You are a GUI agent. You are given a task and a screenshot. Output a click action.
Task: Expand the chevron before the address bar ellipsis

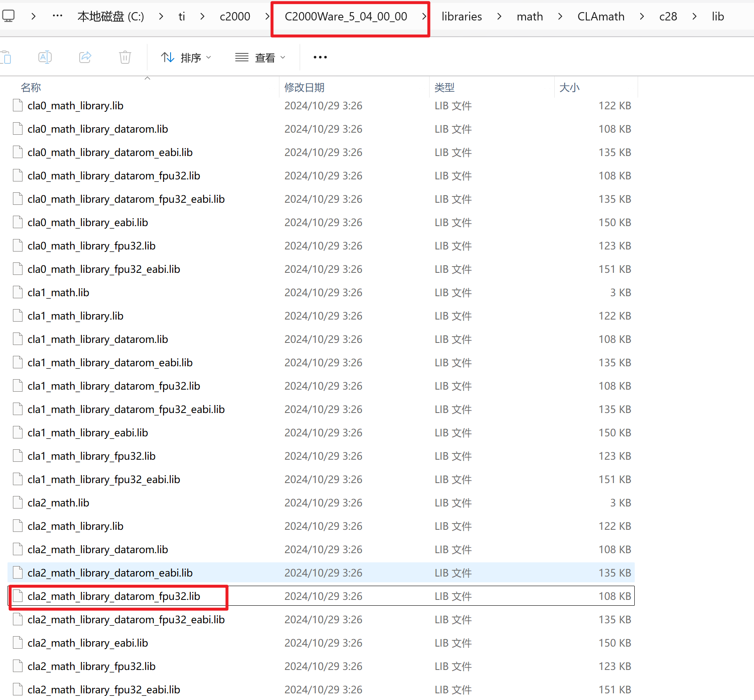[x=33, y=16]
